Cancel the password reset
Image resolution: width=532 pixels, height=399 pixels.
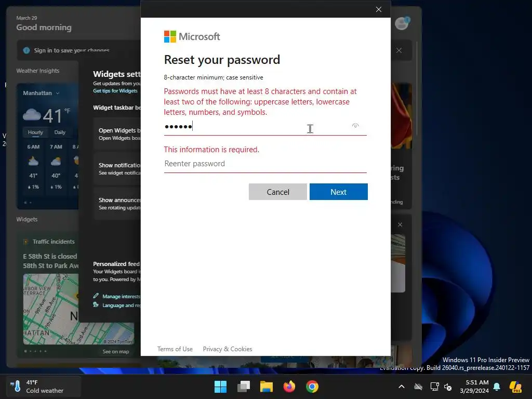277,192
